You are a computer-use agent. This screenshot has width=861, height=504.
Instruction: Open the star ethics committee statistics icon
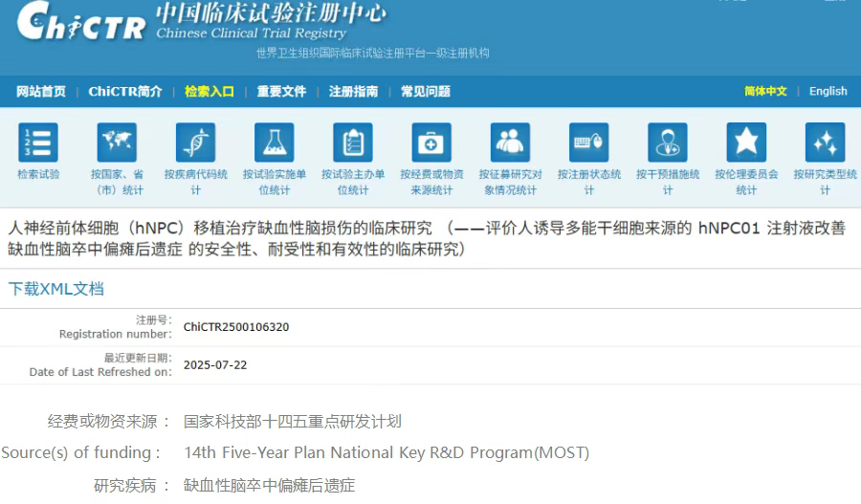coord(746,142)
